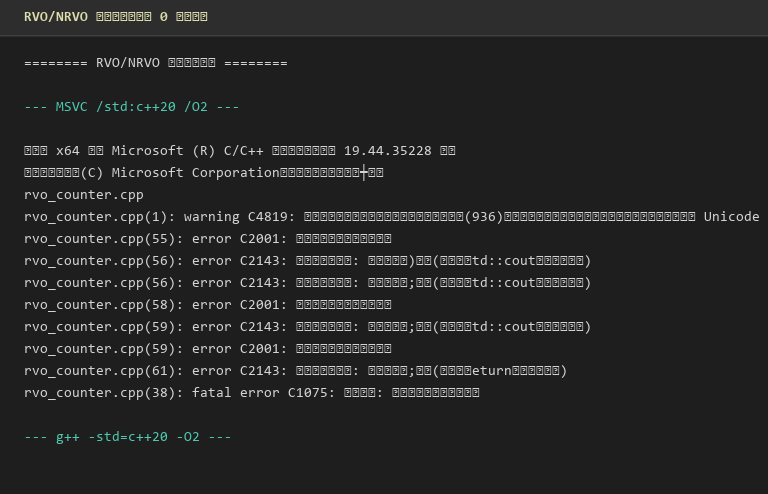768x494 pixels.
Task: Click the 'rvo_counter.cpp(61): error C2143' line
Action: pyautogui.click(x=295, y=371)
